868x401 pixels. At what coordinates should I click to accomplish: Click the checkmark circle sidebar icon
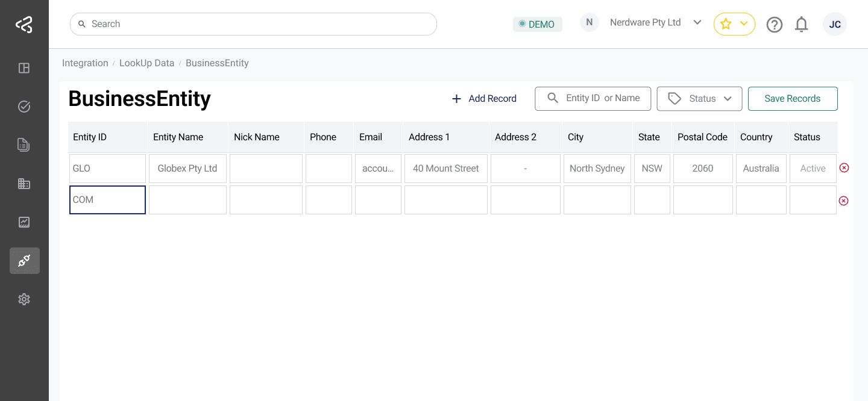click(24, 107)
